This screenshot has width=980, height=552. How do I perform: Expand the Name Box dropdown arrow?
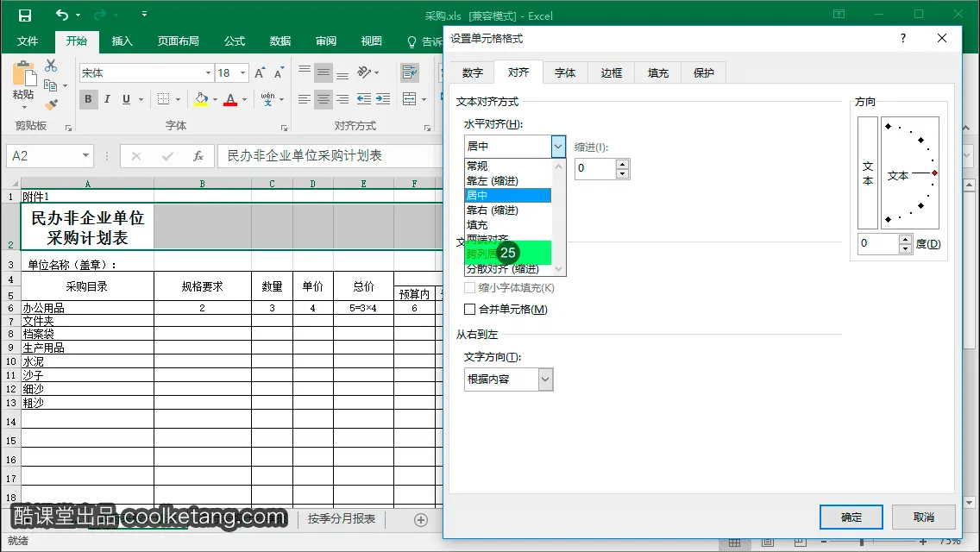tap(85, 155)
